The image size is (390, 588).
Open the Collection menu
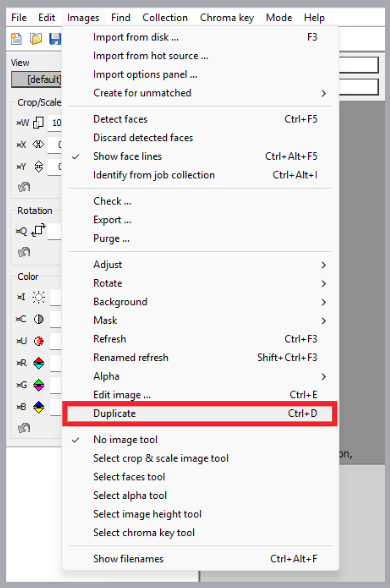click(x=165, y=18)
